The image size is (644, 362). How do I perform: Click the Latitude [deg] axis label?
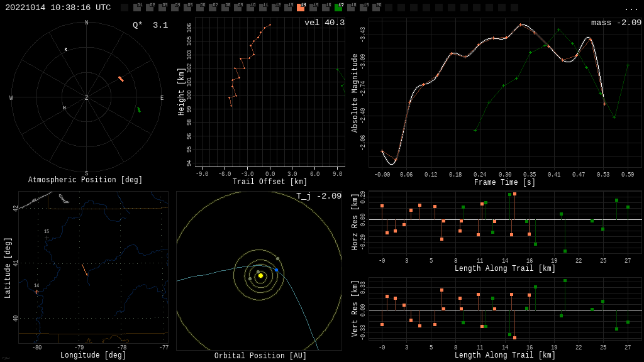pyautogui.click(x=8, y=268)
